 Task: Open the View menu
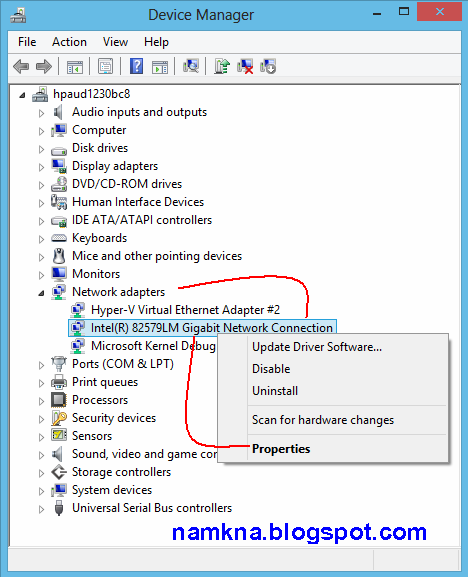[x=115, y=42]
